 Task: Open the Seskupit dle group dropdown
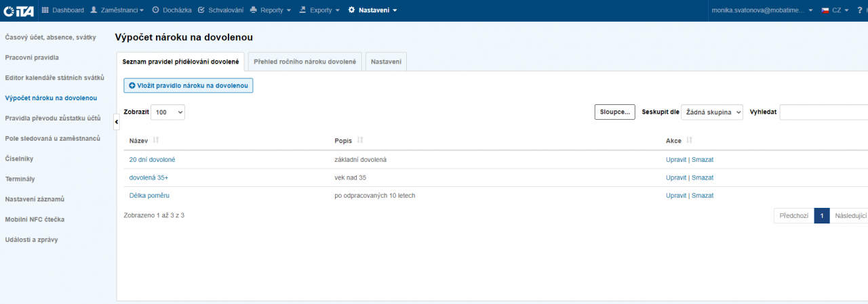[x=711, y=112]
